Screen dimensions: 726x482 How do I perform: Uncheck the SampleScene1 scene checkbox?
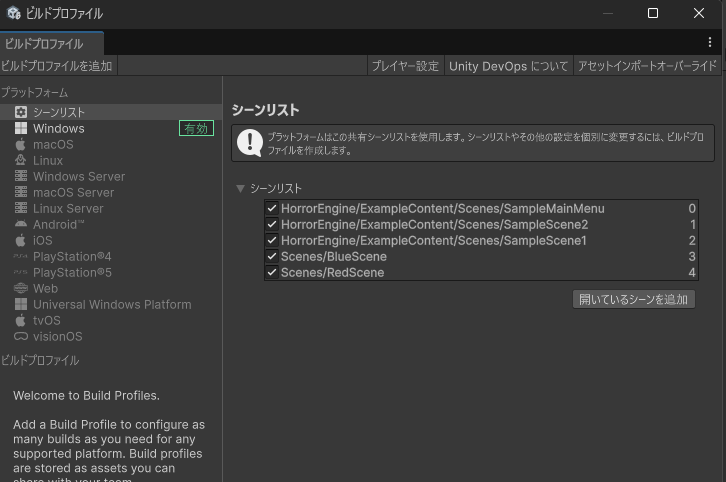coord(272,240)
